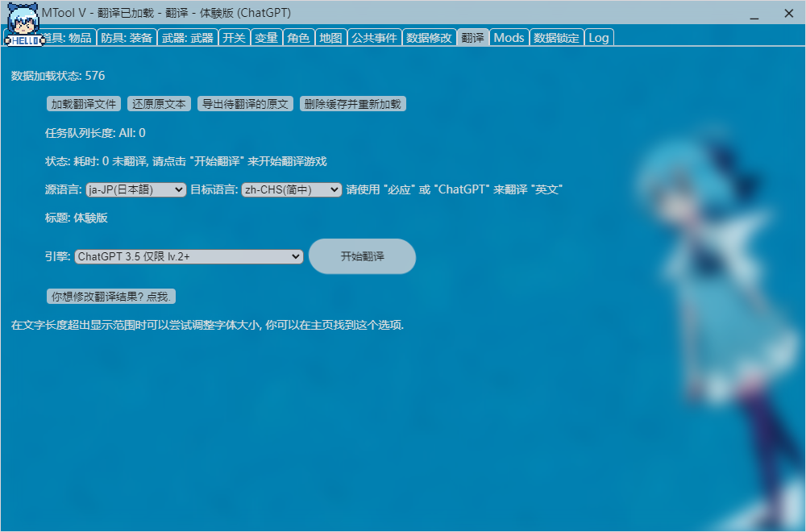The image size is (806, 532).
Task: Click the 状态: 耗时 status line
Action: point(185,161)
